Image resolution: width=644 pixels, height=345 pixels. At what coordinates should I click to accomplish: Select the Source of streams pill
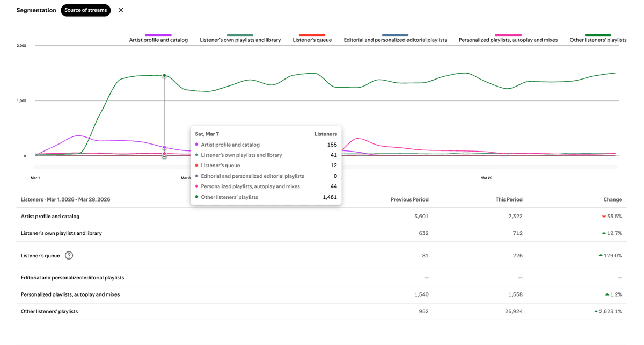pyautogui.click(x=86, y=10)
